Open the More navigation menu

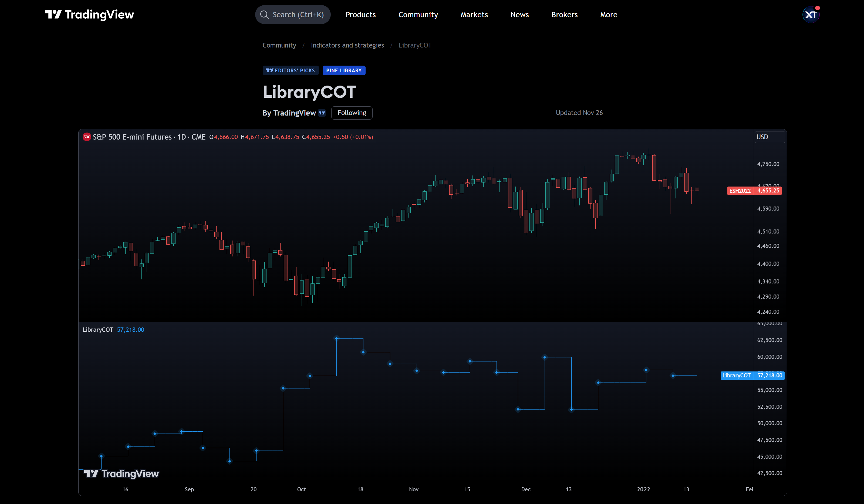(608, 14)
